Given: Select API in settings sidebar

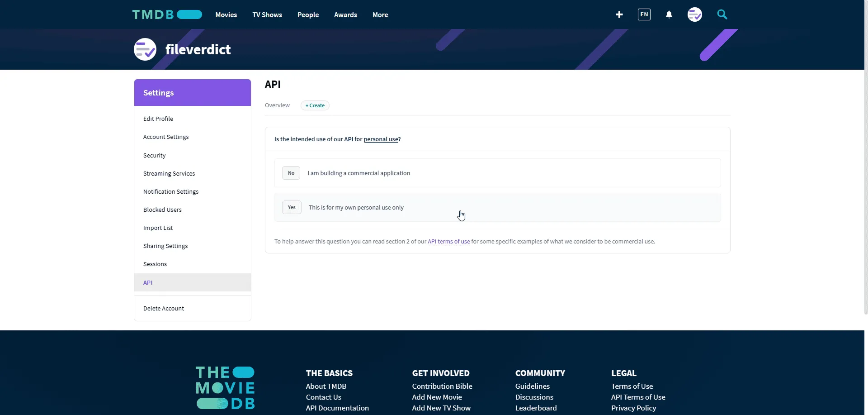Looking at the screenshot, I should [193, 282].
